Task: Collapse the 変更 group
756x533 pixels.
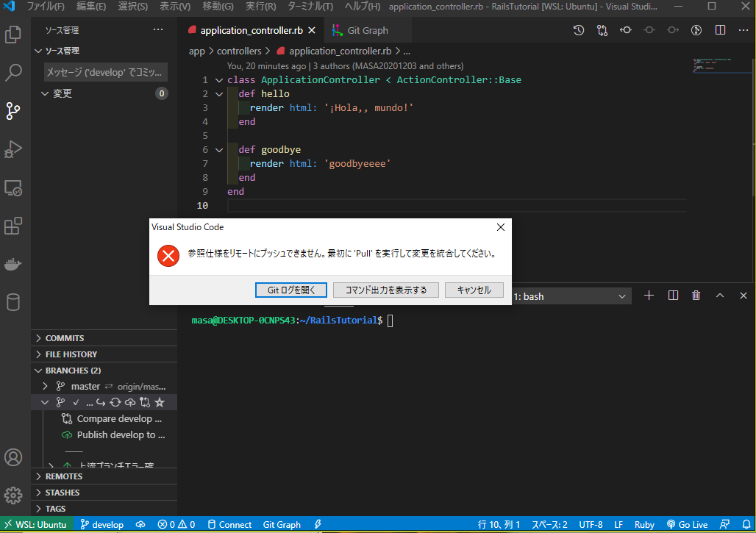Action: pyautogui.click(x=45, y=93)
